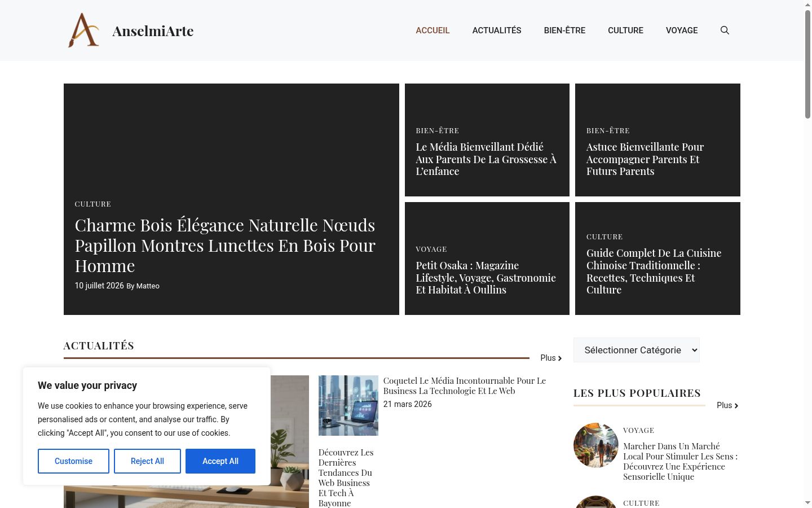Click the AnselmiArte site title
This screenshot has width=812, height=508.
pyautogui.click(x=153, y=30)
